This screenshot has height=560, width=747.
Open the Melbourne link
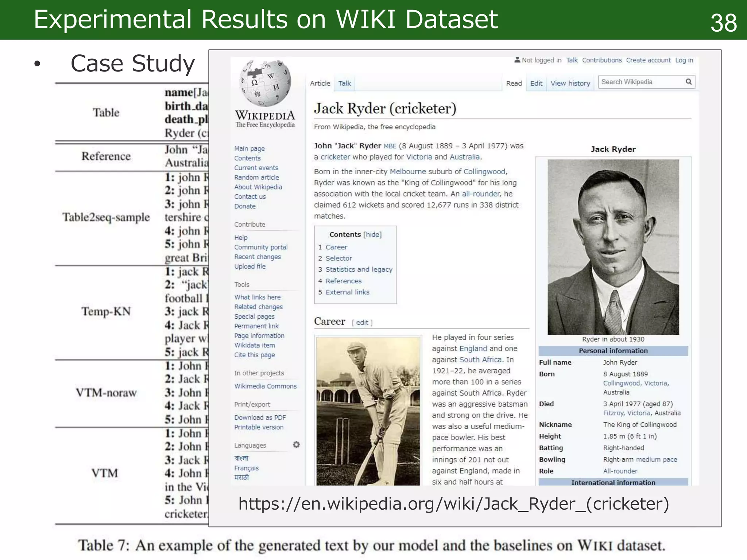click(408, 171)
